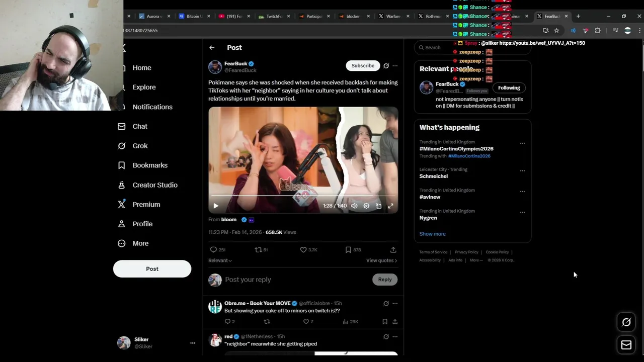Share FearBuck's post
The width and height of the screenshot is (644, 362).
(x=393, y=250)
